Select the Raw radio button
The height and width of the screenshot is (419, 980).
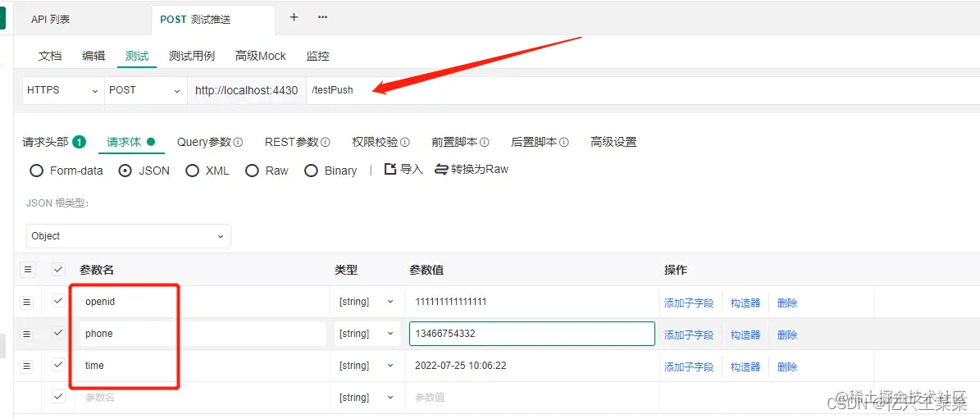pos(252,171)
